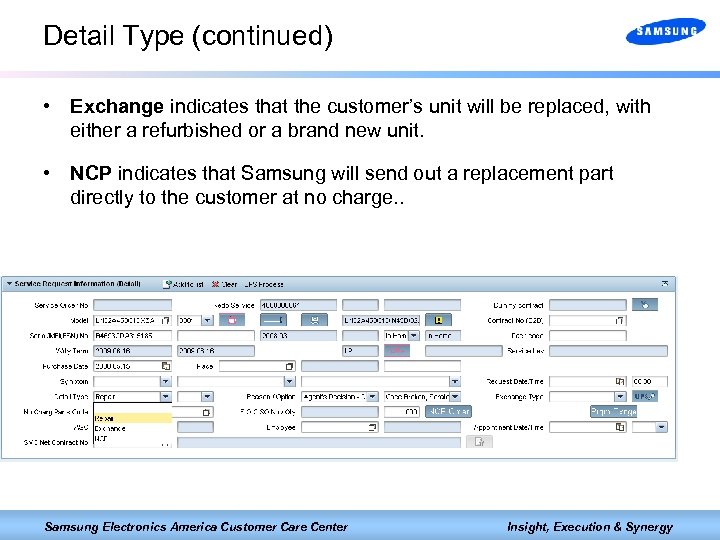This screenshot has height=540, width=720.
Task: Click the Purchase Date field
Action: tap(133, 366)
